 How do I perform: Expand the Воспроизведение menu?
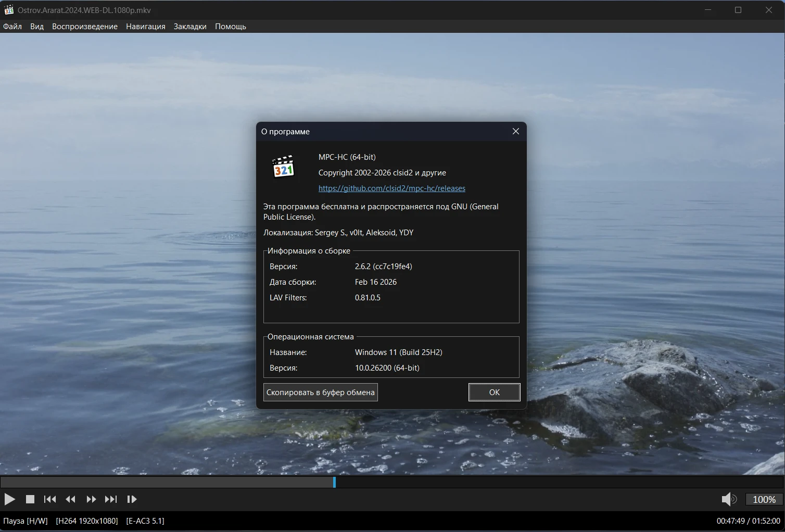pos(85,27)
